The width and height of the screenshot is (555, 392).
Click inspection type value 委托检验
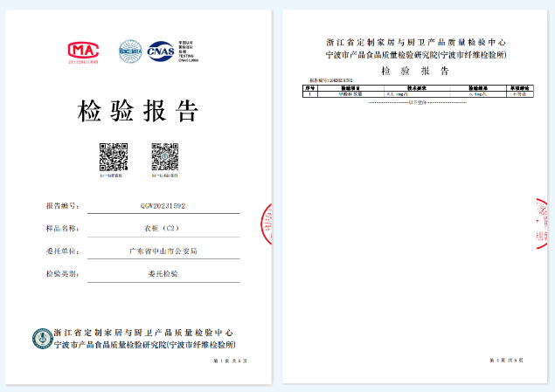tap(163, 273)
